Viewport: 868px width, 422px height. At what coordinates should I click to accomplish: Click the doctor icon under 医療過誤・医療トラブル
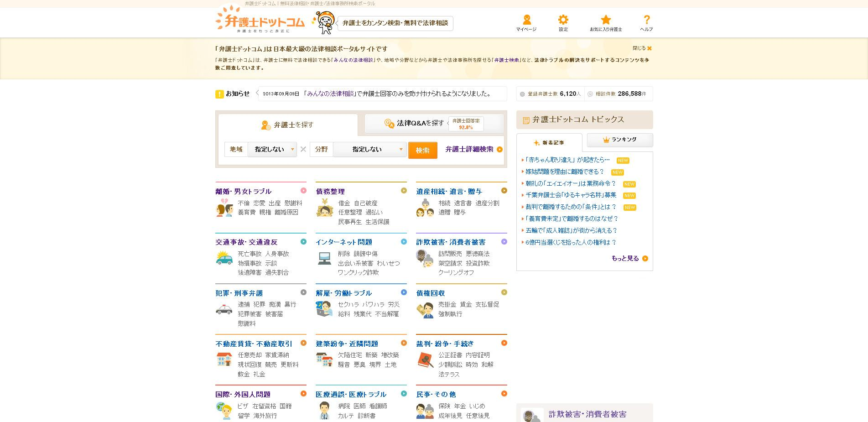(x=324, y=410)
